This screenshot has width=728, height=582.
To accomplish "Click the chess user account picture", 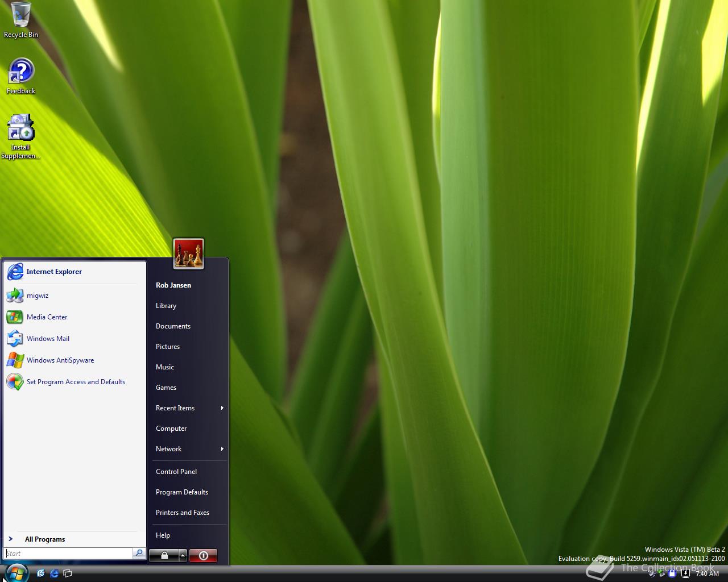I will [x=188, y=253].
